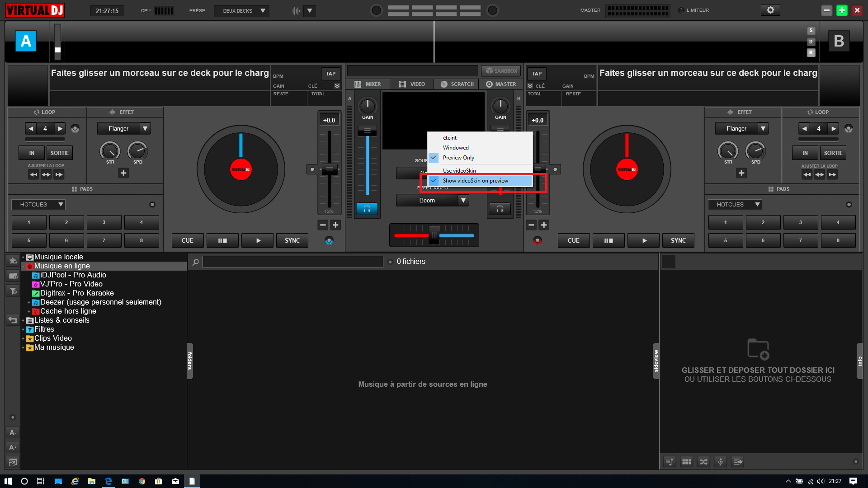Image resolution: width=868 pixels, height=488 pixels.
Task: Click the filter folder icon in sidebar
Action: tap(13, 291)
